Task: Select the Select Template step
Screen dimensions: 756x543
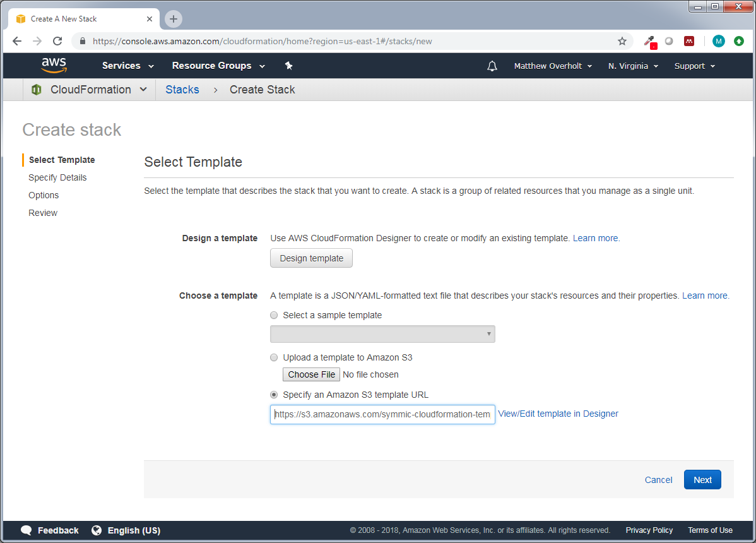Action: point(62,160)
